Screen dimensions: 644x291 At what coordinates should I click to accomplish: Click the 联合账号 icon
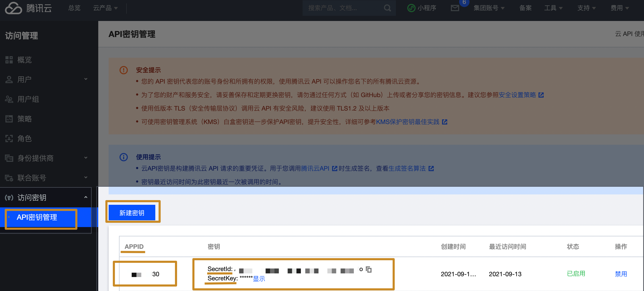click(x=9, y=178)
